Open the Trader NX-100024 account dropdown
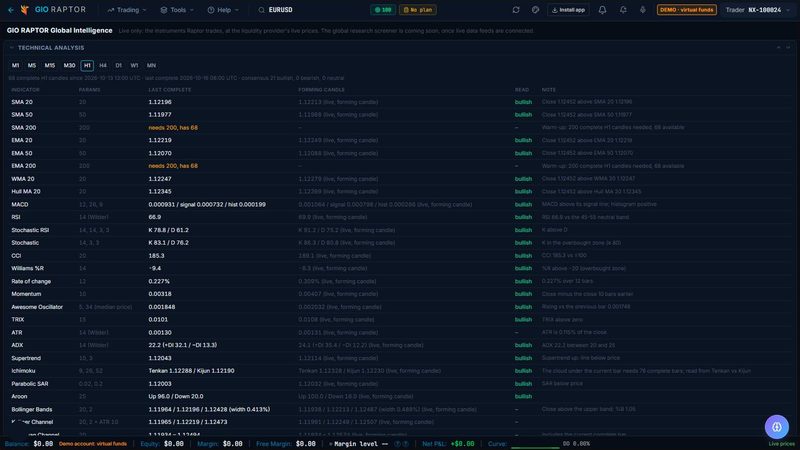The height and width of the screenshot is (450, 800). pyautogui.click(x=758, y=10)
